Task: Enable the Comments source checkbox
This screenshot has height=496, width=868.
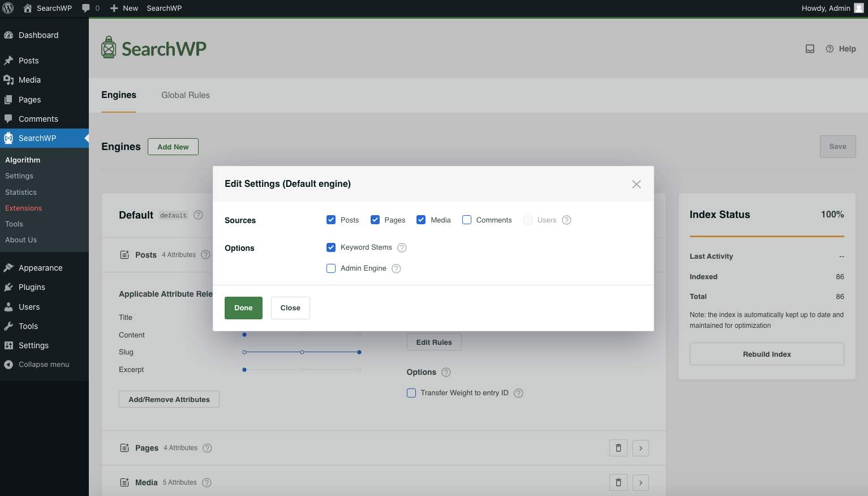Action: 467,220
